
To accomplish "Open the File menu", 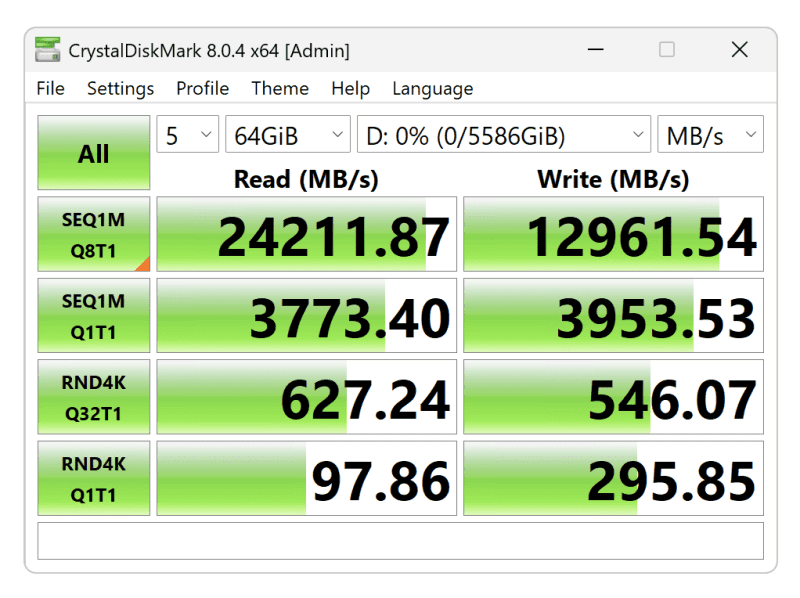I will click(50, 89).
